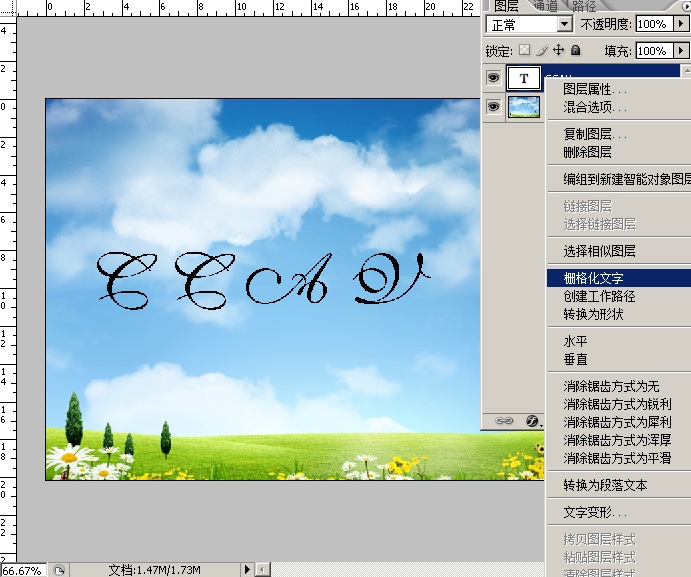Open the layers panel options menu arrow

point(687,6)
